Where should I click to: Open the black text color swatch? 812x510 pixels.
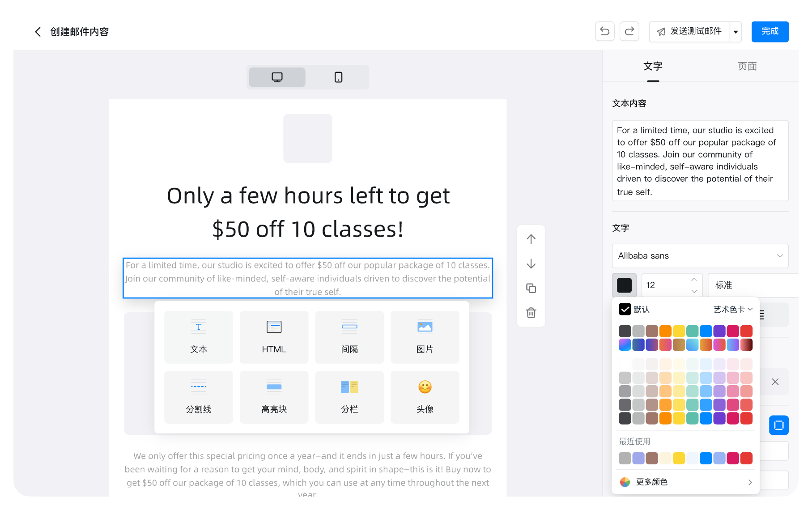624,285
